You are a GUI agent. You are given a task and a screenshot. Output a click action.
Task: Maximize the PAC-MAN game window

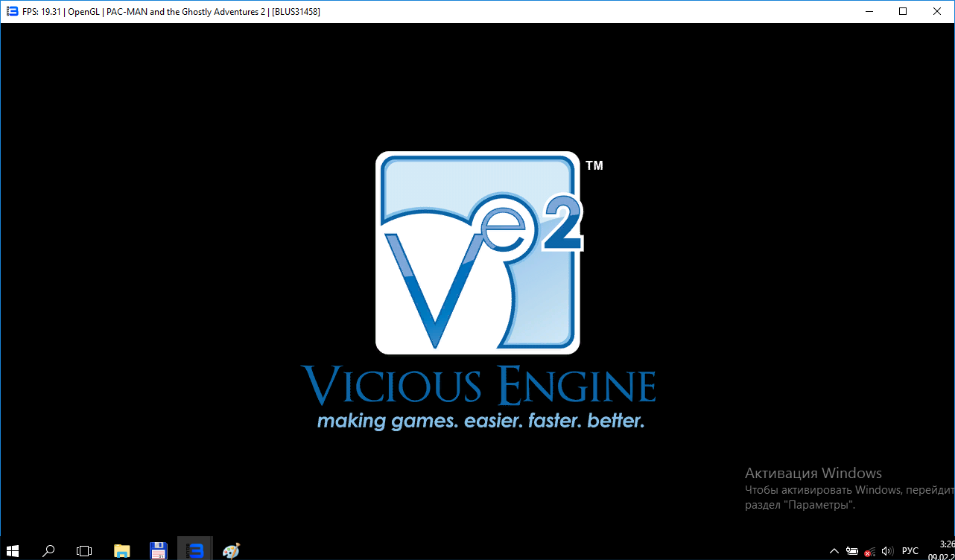coord(903,11)
